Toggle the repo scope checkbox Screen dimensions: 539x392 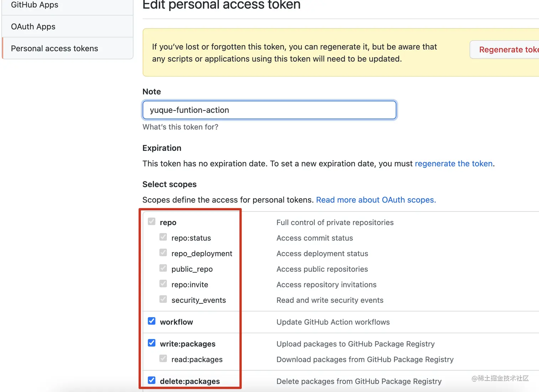coord(152,222)
